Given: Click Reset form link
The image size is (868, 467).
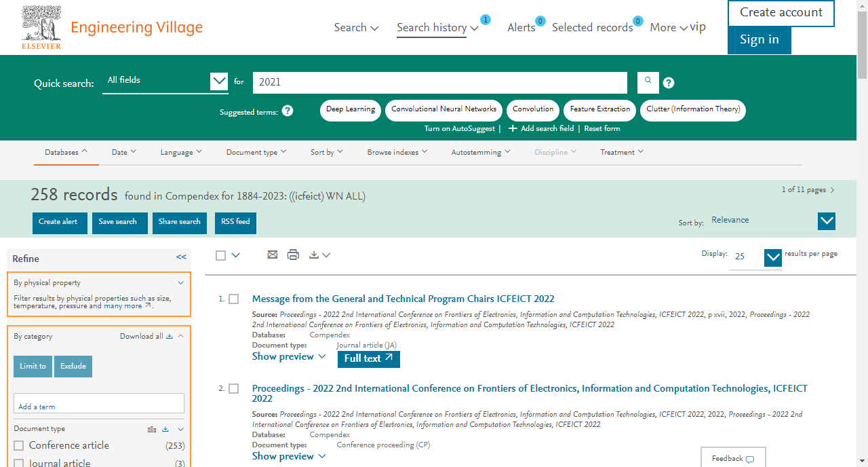Looking at the screenshot, I should [601, 128].
